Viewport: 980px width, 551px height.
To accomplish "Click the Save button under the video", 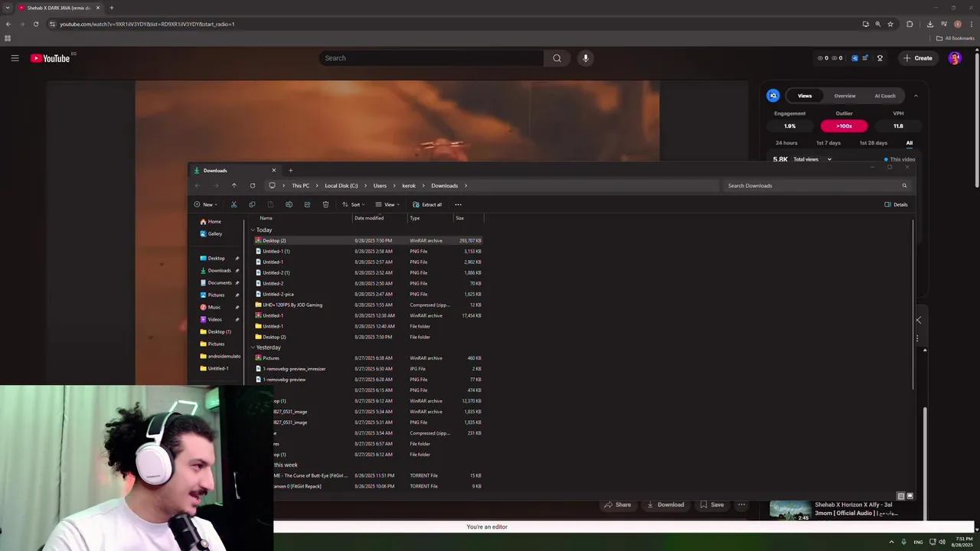I will [x=711, y=504].
